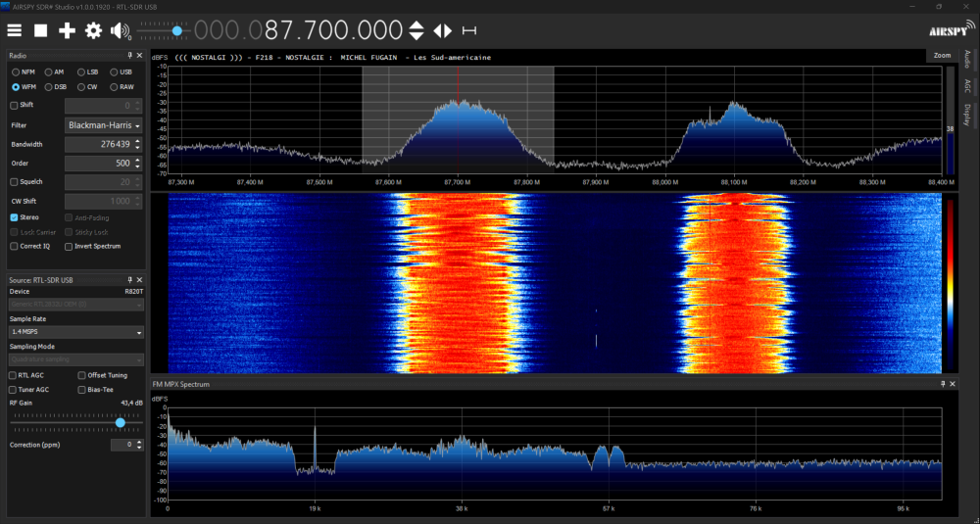Open the Display side tab
The width and height of the screenshot is (980, 524).
tap(967, 115)
